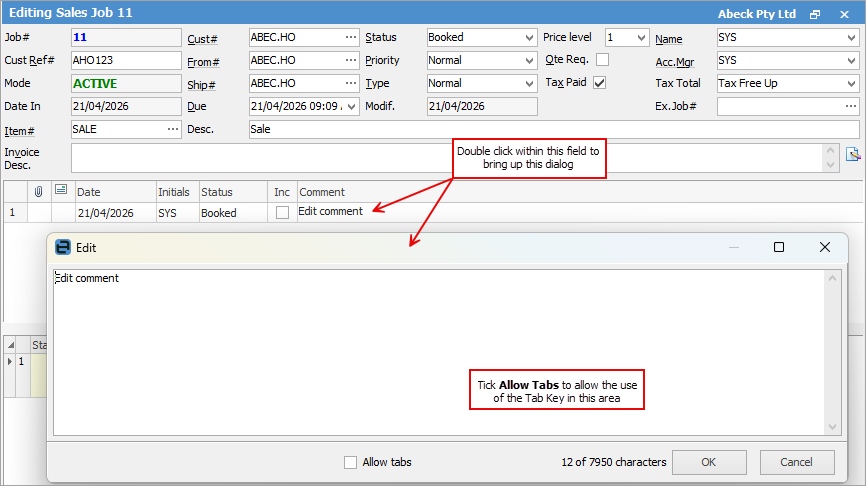Image resolution: width=866 pixels, height=486 pixels.
Task: Open the Price level dropdown
Action: coord(641,38)
